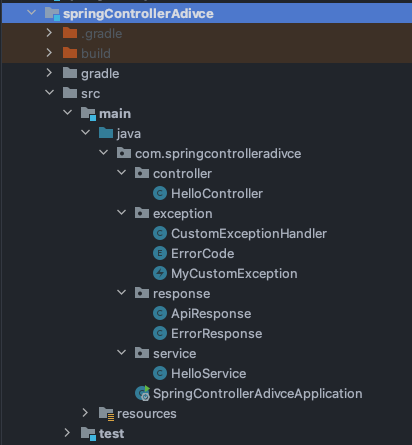Expand the .gradle folder

tap(49, 32)
